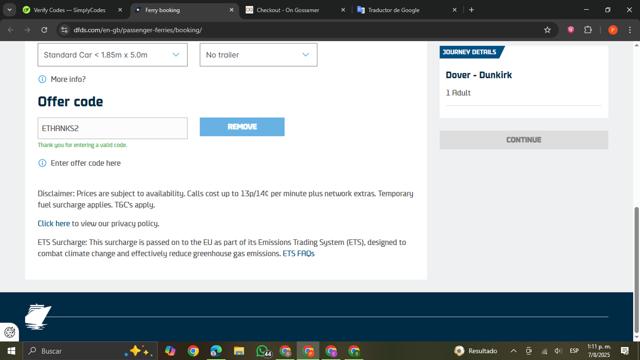Click the CONTINUE button
Image resolution: width=640 pixels, height=360 pixels.
coord(524,140)
